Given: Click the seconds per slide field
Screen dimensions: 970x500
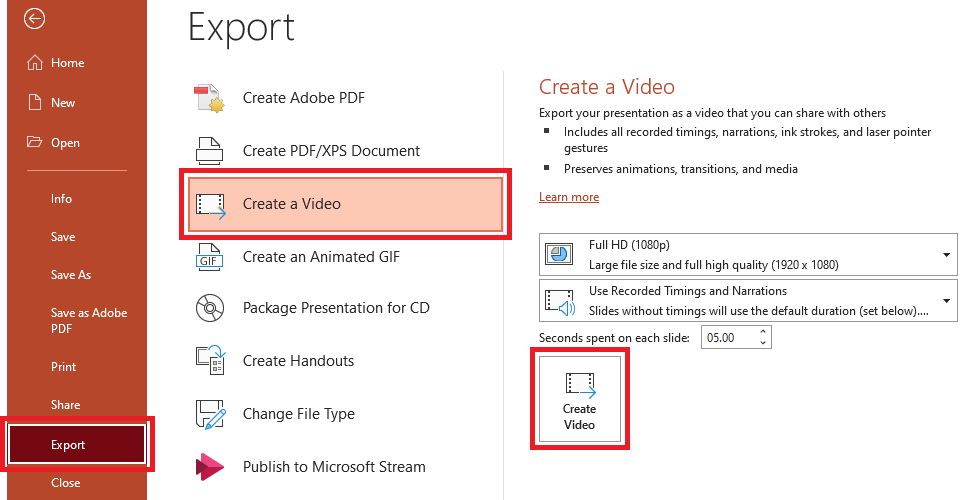Looking at the screenshot, I should tap(729, 338).
